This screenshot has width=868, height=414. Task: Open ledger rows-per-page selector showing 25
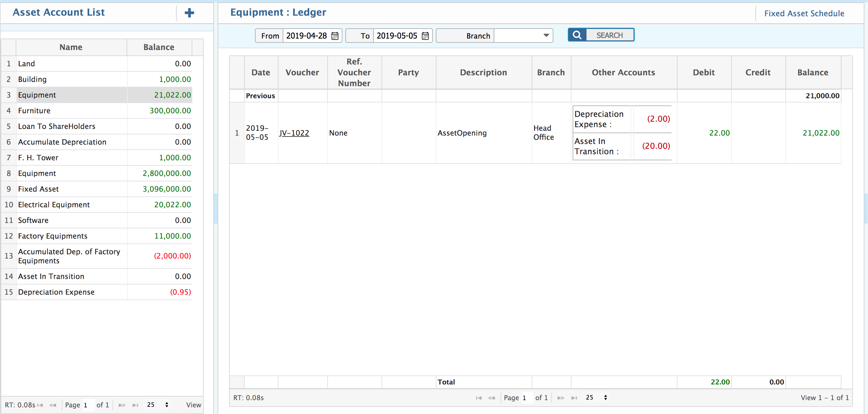coord(597,397)
